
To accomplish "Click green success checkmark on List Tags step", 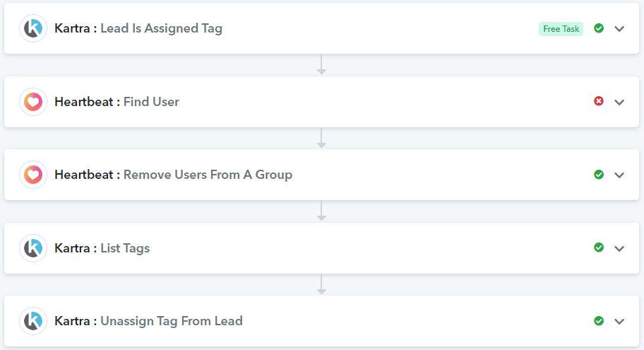I will [x=599, y=247].
